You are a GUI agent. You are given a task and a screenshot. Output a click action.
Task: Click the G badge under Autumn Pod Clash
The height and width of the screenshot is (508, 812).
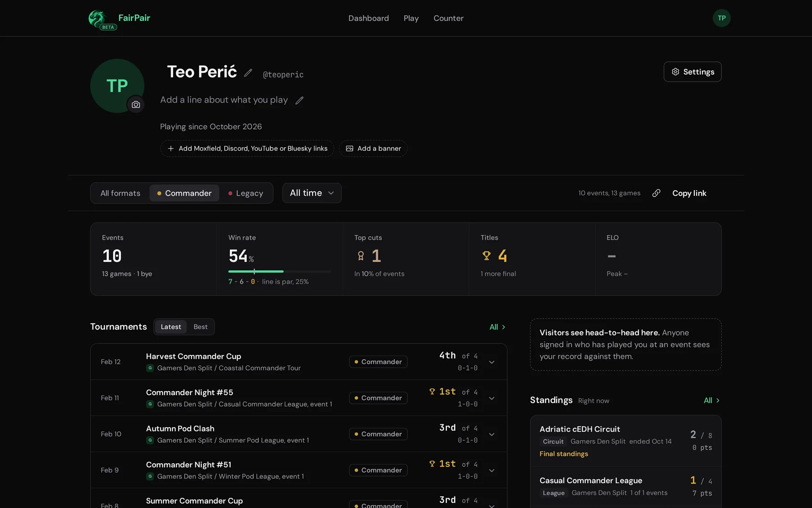150,440
